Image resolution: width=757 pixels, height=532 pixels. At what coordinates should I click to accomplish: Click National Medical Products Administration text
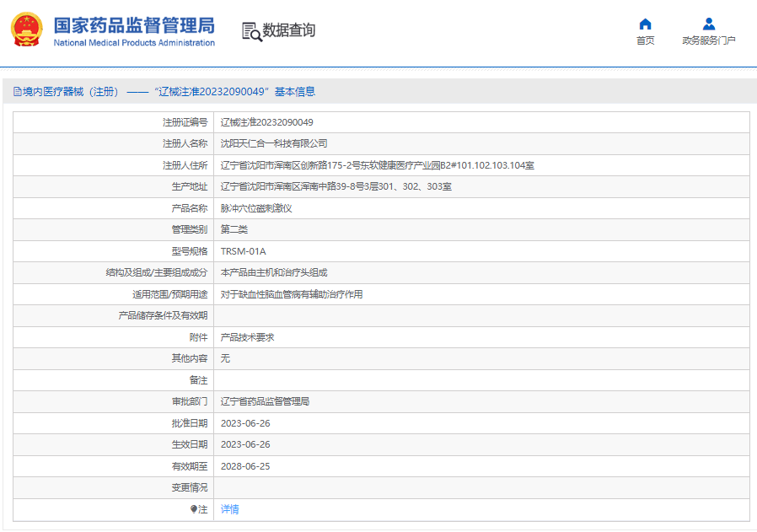pos(134,42)
